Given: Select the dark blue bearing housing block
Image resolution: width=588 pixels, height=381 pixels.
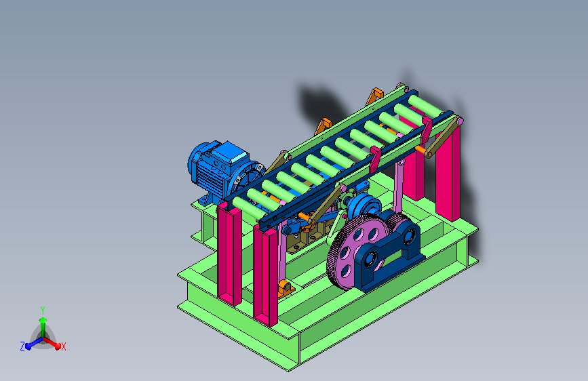Looking at the screenshot, I should point(390,252).
